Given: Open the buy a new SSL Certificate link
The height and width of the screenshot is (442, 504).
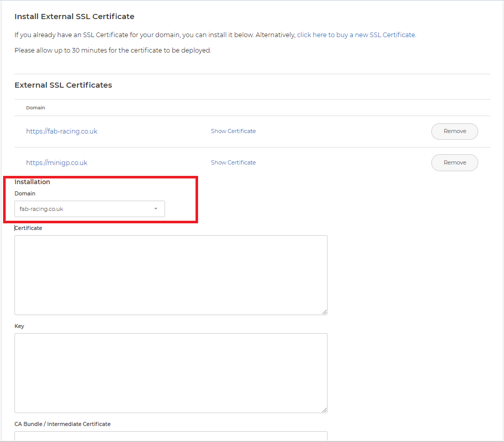Looking at the screenshot, I should 356,35.
